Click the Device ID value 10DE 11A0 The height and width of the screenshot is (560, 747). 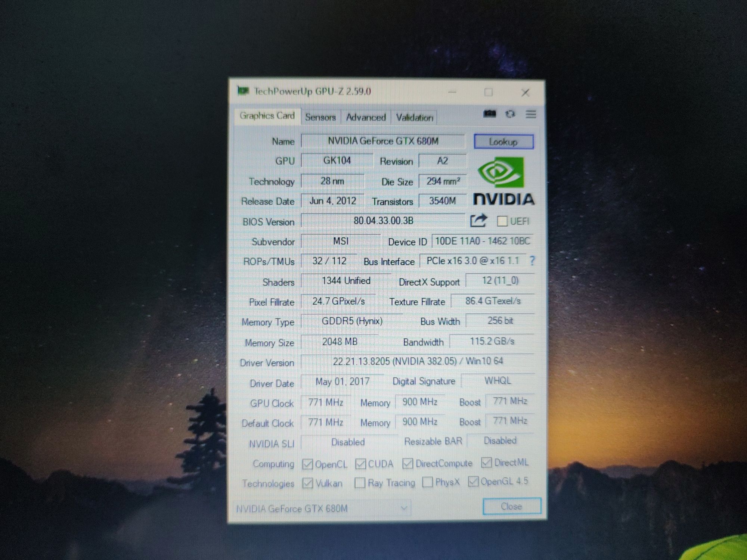click(x=483, y=241)
